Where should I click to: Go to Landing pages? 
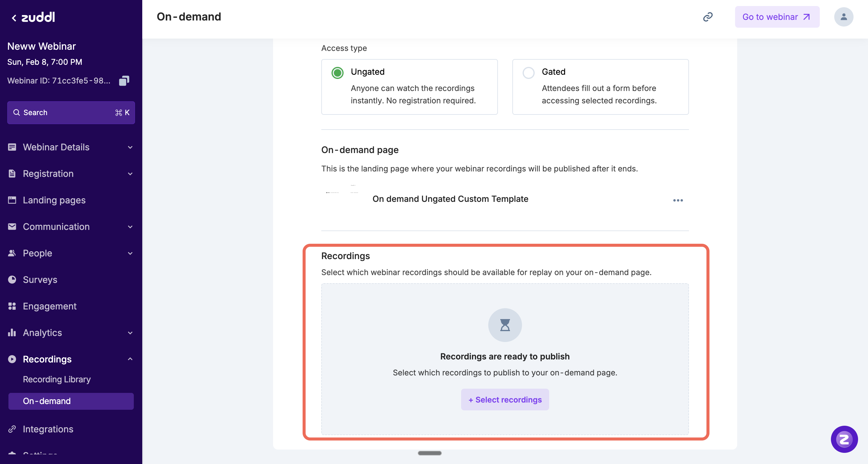(x=54, y=200)
